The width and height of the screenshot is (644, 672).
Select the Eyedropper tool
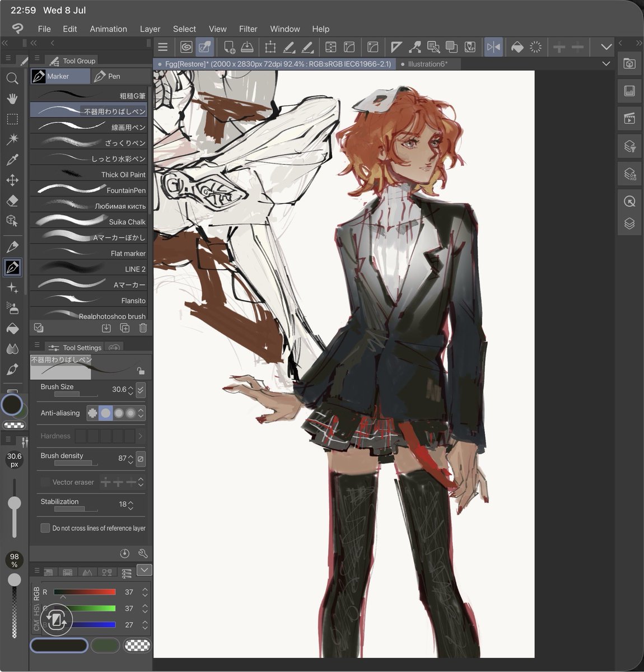point(12,160)
